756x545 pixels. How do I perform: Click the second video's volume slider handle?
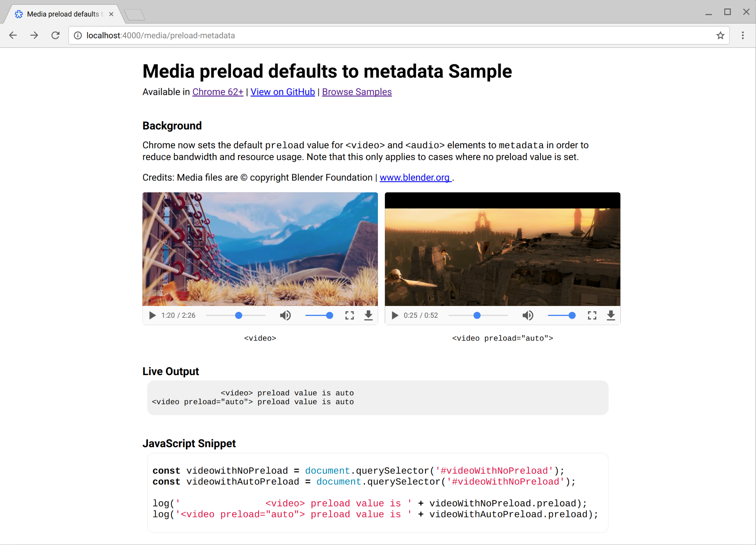572,315
